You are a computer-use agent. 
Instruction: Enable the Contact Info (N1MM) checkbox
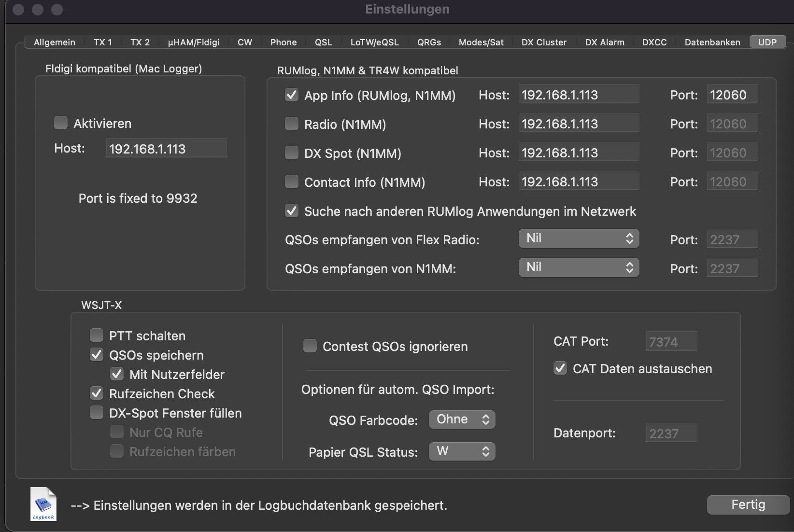[x=292, y=182]
